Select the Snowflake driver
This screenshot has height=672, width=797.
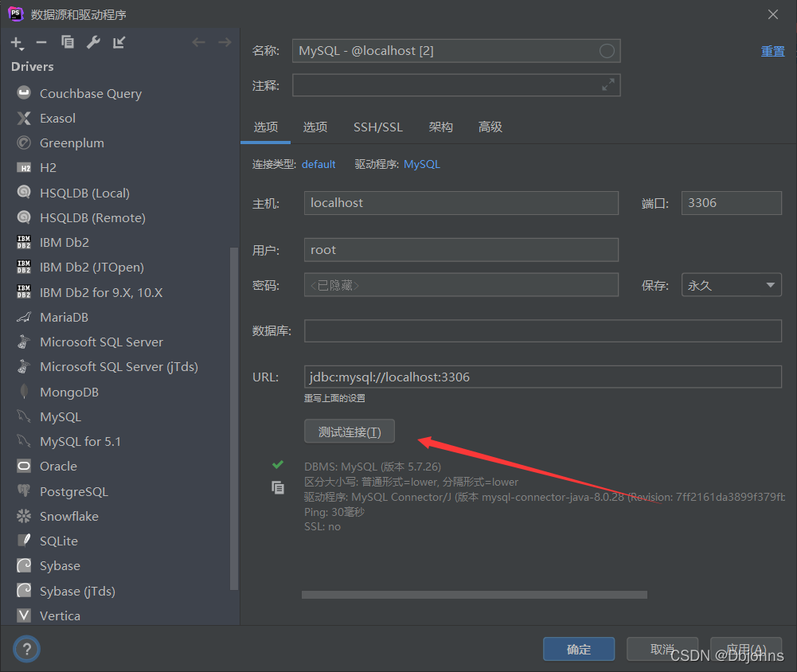[69, 517]
